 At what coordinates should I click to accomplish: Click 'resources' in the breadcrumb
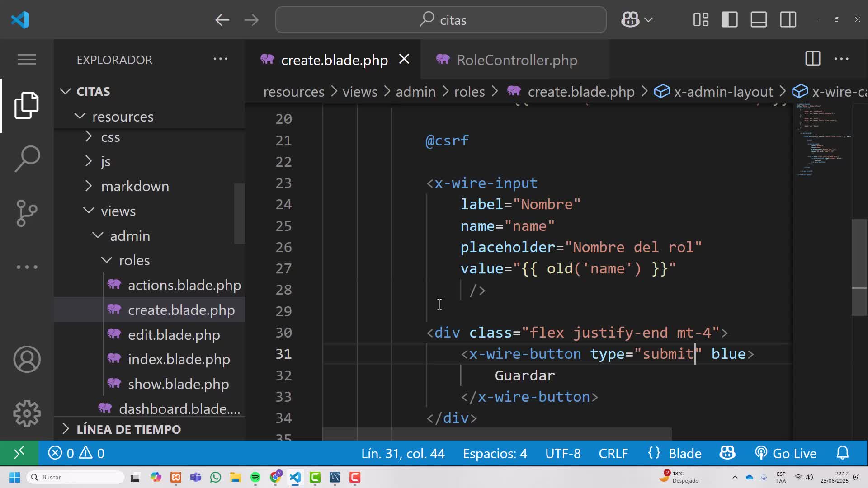click(294, 92)
